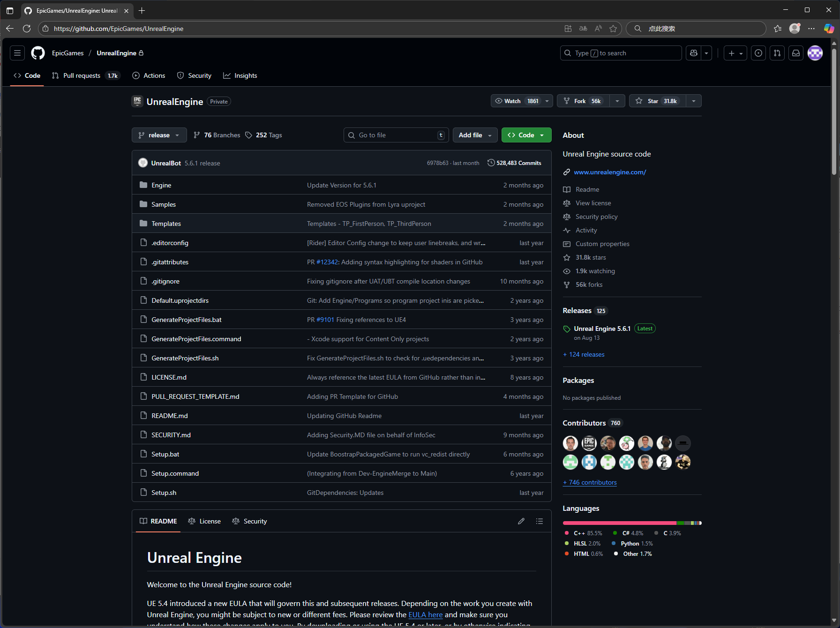
Task: Open www.unrealengine.com link
Action: [610, 172]
